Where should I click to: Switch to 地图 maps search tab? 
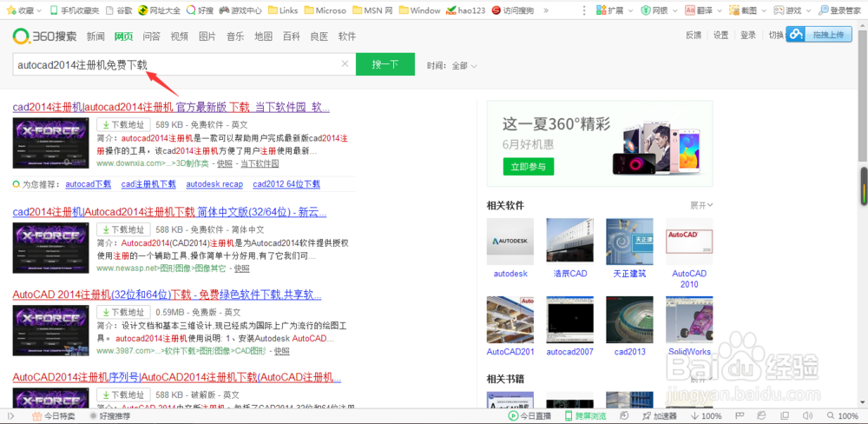pyautogui.click(x=264, y=36)
